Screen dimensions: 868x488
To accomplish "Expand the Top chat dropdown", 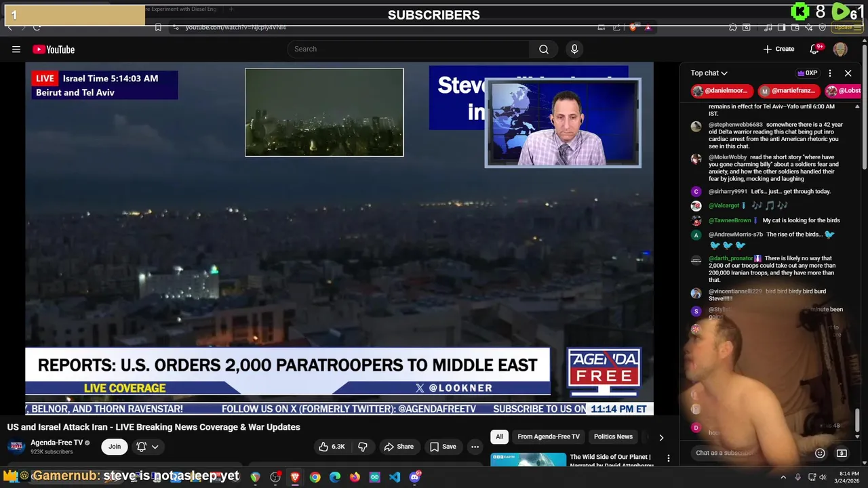I will click(x=709, y=73).
